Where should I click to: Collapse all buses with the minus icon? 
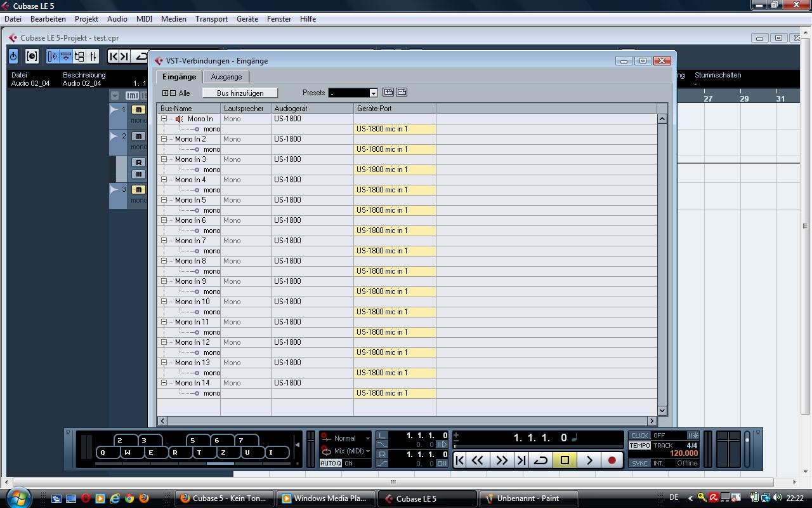coord(173,93)
